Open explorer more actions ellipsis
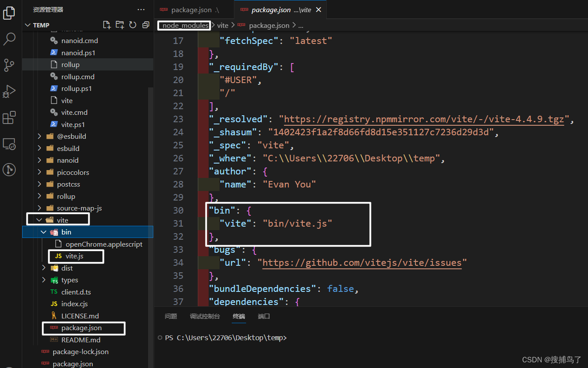This screenshot has width=588, height=368. tap(141, 10)
